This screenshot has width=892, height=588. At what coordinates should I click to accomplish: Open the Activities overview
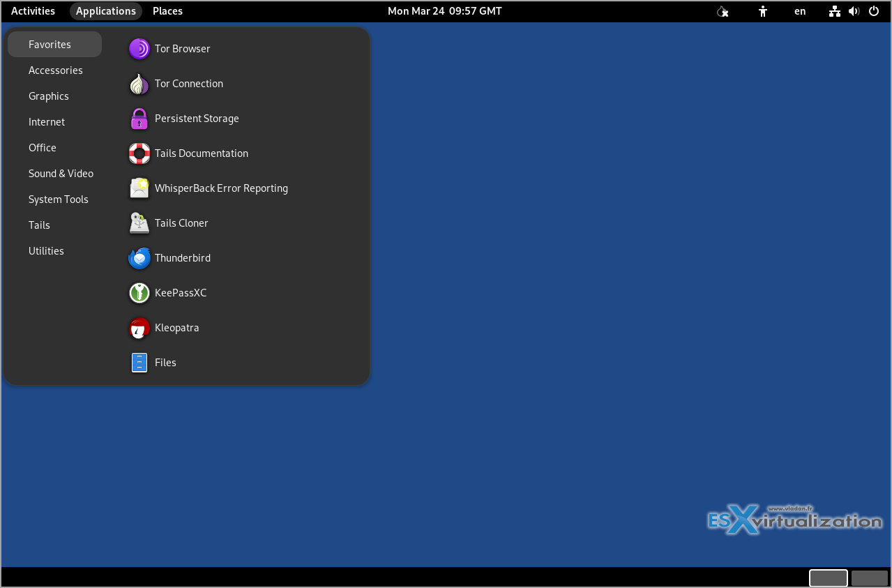coord(33,11)
